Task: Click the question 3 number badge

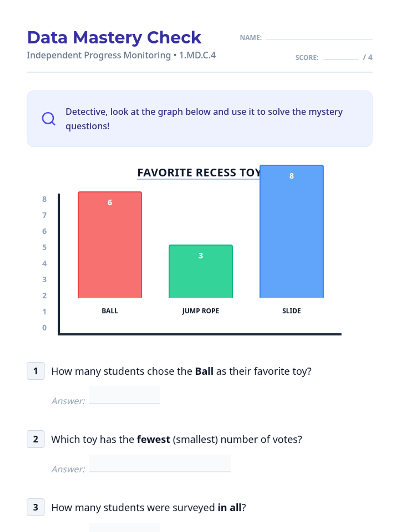Action: pos(36,507)
